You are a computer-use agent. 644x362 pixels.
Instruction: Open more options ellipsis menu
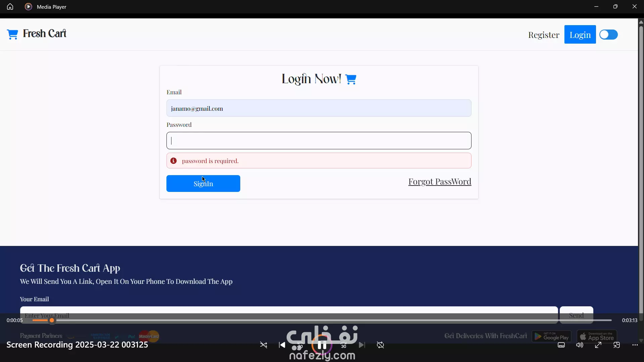pos(635,345)
